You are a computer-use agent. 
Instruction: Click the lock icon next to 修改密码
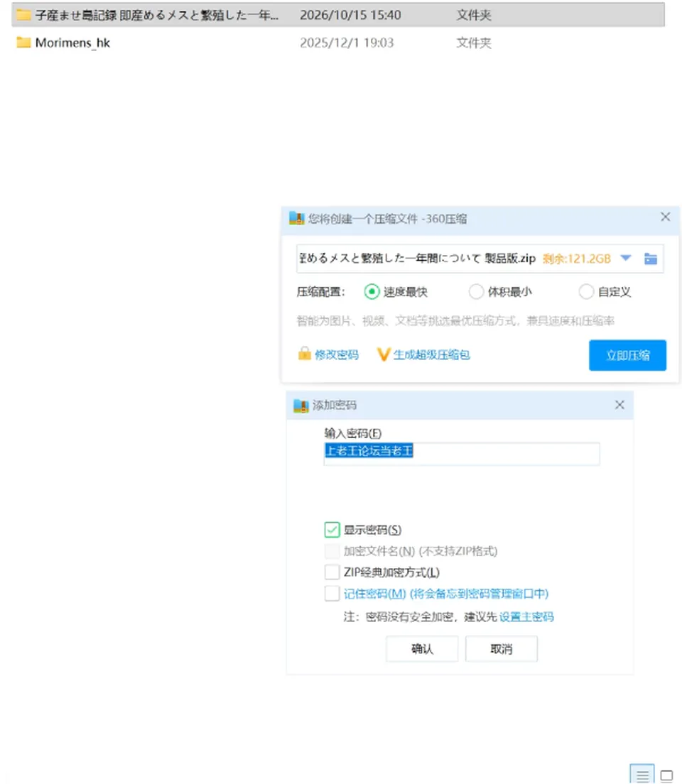pos(304,354)
